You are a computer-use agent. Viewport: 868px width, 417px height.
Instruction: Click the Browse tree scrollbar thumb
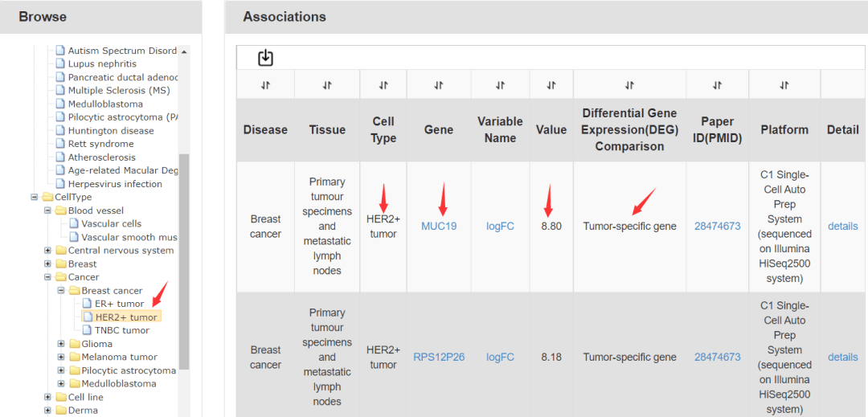184,262
